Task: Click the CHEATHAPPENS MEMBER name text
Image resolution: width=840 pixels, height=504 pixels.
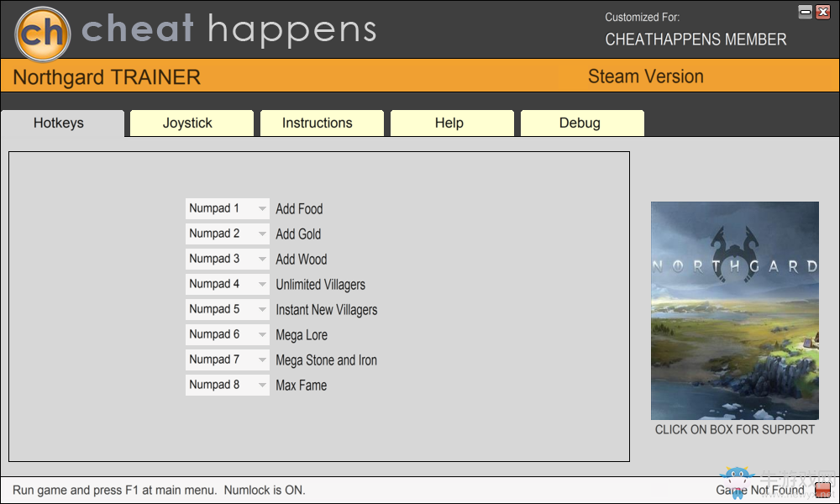Action: point(696,39)
